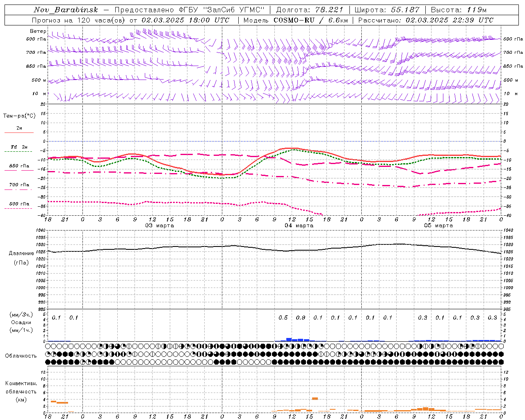Click the '0.9' precipitation value
Image resolution: width=525 pixels, height=420 pixels.
tap(301, 317)
